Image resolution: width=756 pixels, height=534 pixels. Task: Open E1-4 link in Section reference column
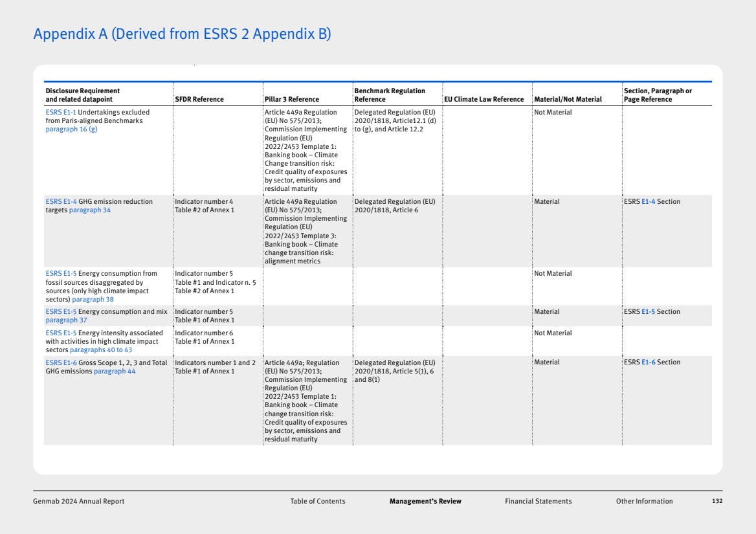pos(648,202)
